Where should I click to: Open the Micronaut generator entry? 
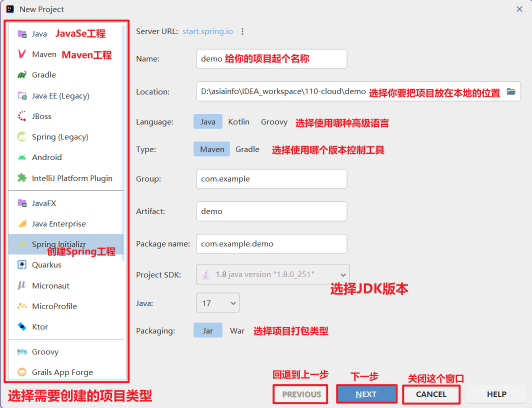(x=66, y=285)
